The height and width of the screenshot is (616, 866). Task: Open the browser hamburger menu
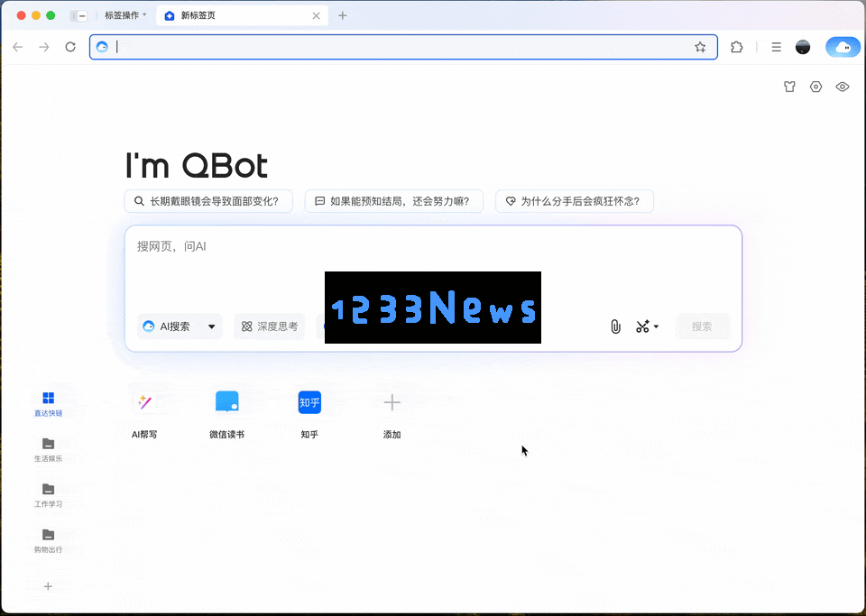776,47
